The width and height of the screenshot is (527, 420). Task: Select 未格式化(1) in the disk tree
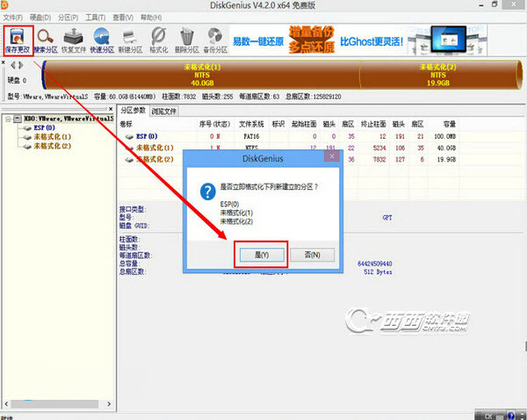point(52,137)
